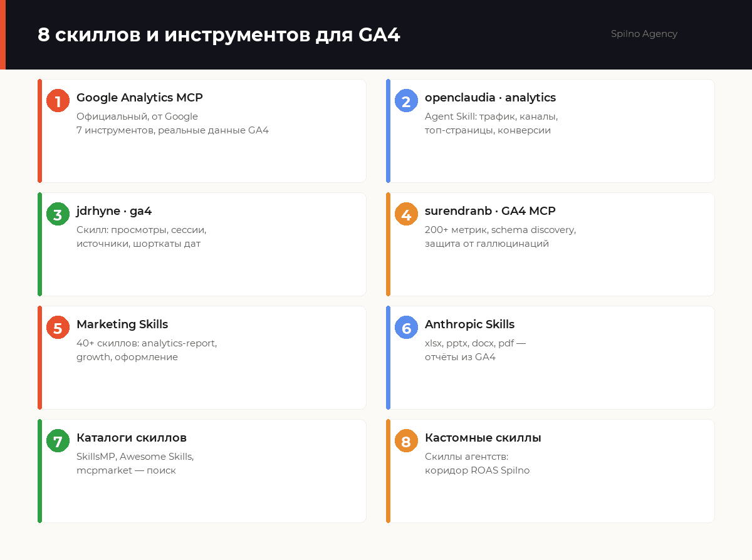Click the Spilno Agency label in header
This screenshot has width=752, height=560.
[x=644, y=34]
